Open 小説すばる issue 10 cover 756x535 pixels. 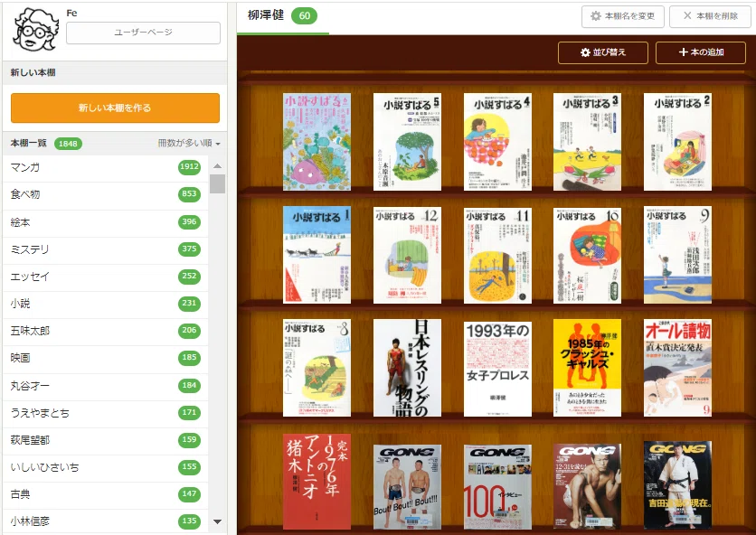pos(587,256)
